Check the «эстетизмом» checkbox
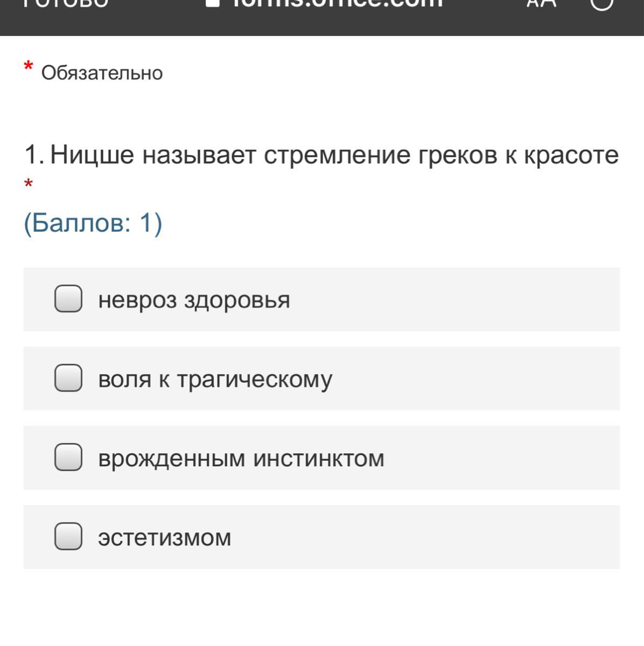 (68, 536)
